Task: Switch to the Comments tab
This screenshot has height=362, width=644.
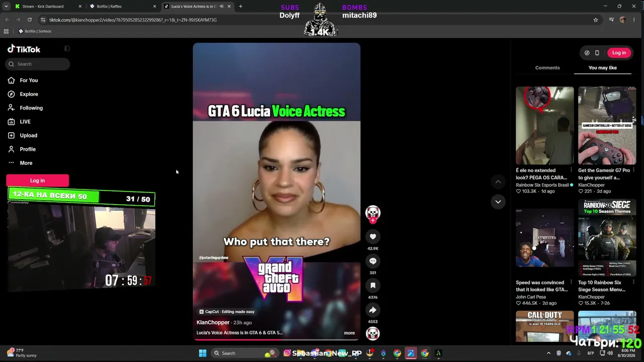Action: click(547, 67)
